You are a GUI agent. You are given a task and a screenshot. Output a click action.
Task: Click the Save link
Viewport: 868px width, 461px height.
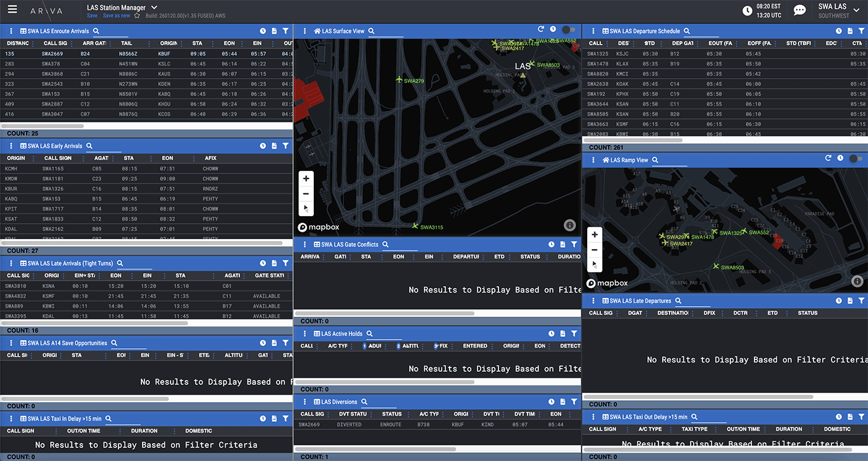pos(92,15)
